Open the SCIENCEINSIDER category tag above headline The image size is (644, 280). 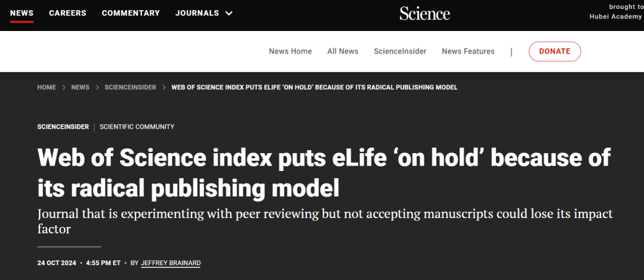(x=63, y=127)
